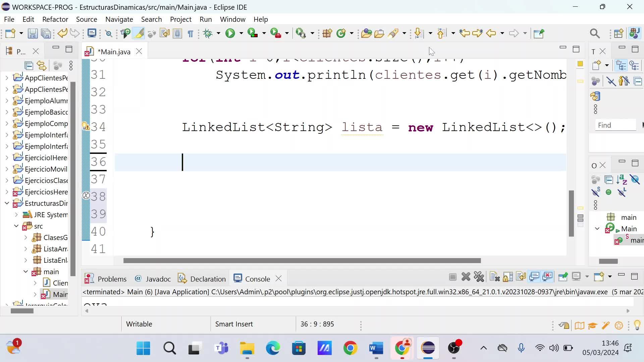Click the Debug bug icon
Screen dimensions: 644x362
tap(208, 33)
